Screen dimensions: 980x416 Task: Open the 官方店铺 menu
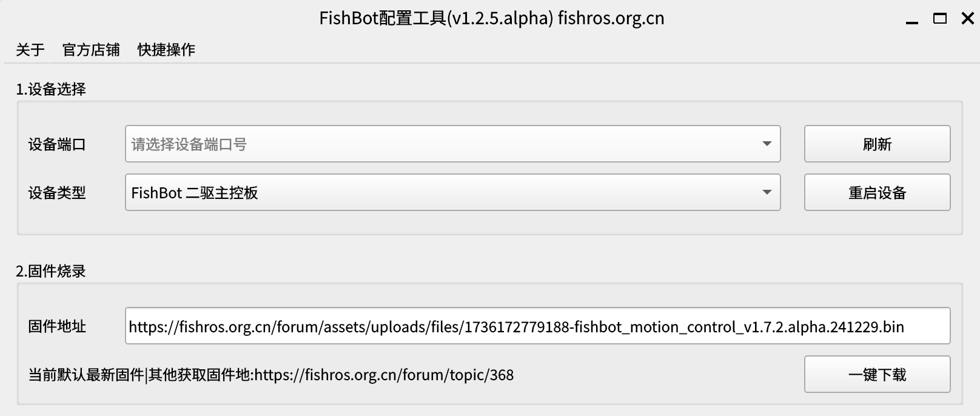90,50
